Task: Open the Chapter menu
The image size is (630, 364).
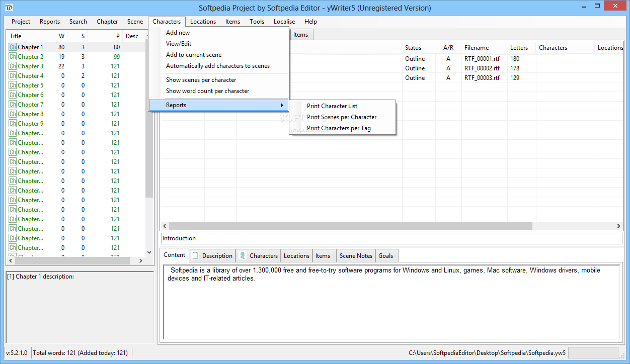Action: click(107, 22)
